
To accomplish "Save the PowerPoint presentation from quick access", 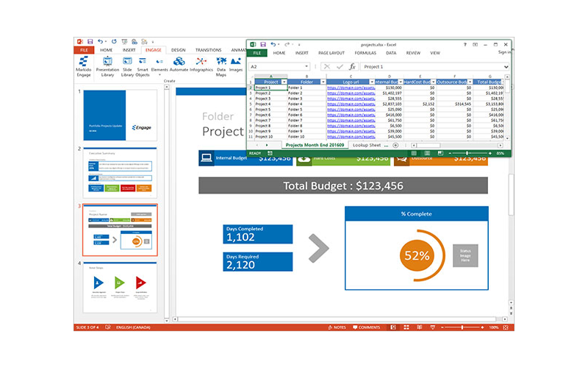I will [90, 42].
